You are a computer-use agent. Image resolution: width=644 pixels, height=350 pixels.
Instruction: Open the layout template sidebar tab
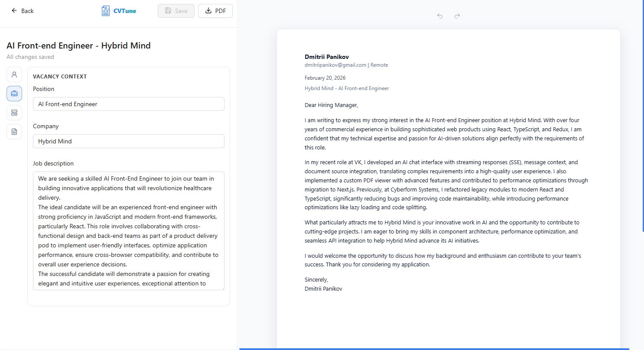click(x=14, y=113)
